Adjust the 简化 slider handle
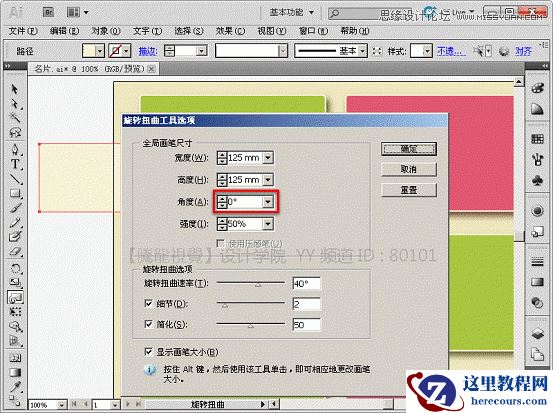Screen dimensions: 553x413 pos(250,326)
